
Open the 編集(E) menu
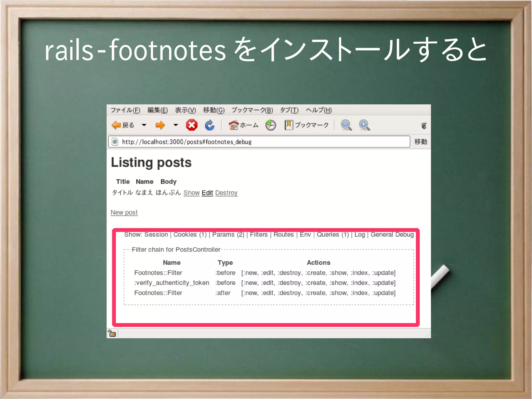(158, 110)
